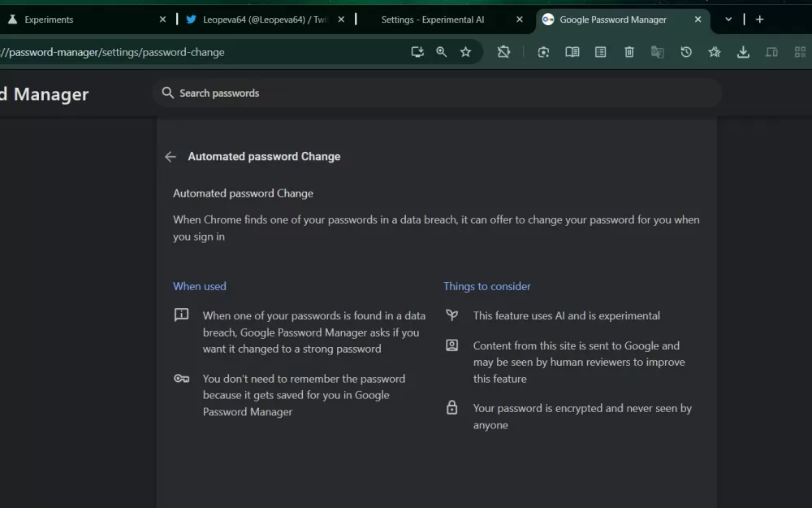
Task: Click 'When one of your passwords is found' text
Action: point(313,332)
